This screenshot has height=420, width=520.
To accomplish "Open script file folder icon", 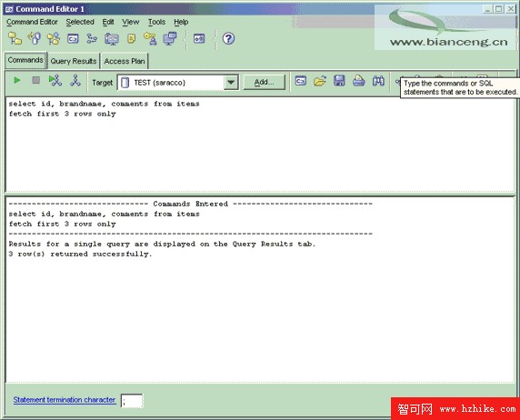I will [x=320, y=81].
